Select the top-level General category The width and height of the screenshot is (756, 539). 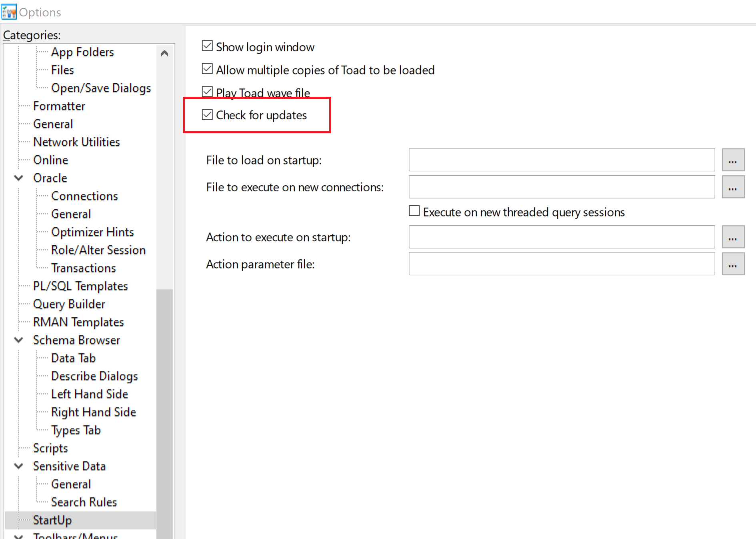(53, 124)
